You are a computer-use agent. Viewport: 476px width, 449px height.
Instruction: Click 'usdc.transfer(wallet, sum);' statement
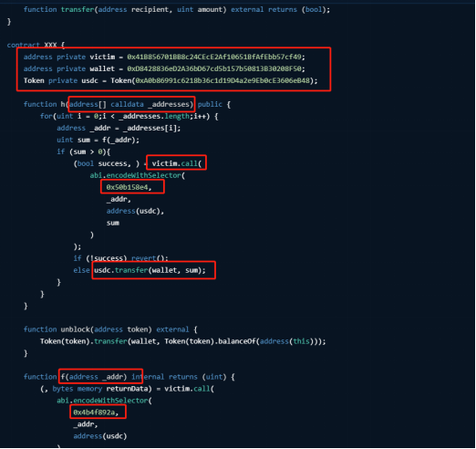(x=150, y=270)
